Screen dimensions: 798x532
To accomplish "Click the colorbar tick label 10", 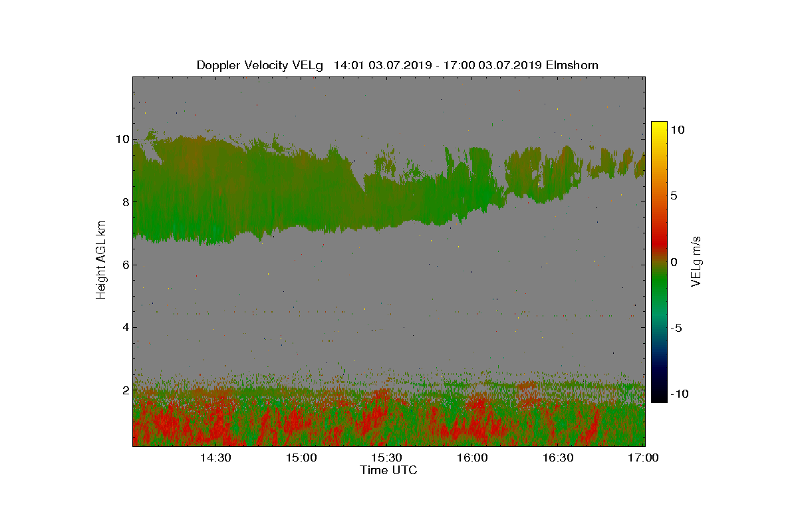I will [676, 130].
